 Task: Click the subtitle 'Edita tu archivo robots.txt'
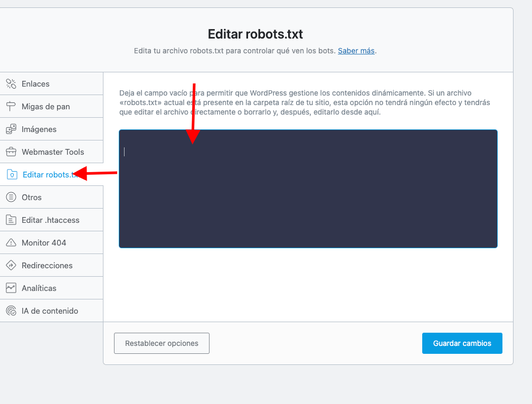pos(255,51)
